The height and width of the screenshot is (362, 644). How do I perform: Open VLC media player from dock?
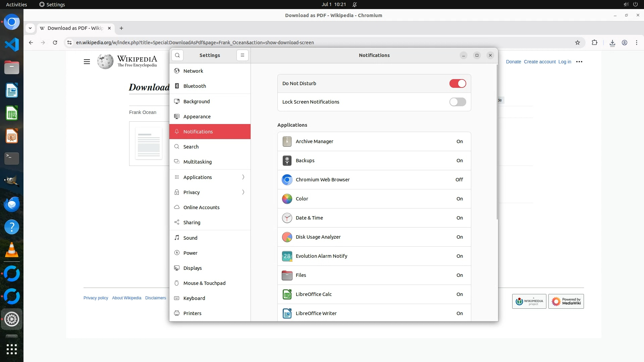12,250
